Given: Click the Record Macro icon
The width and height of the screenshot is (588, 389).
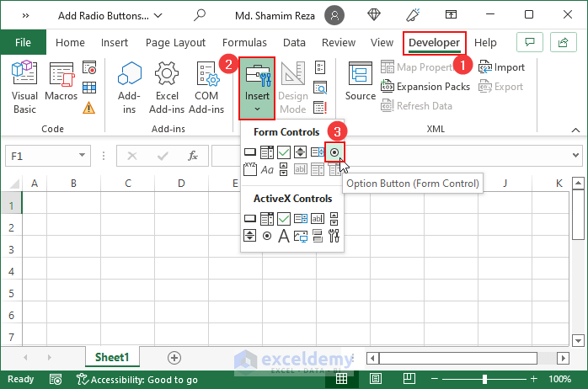Looking at the screenshot, I should coord(89,68).
